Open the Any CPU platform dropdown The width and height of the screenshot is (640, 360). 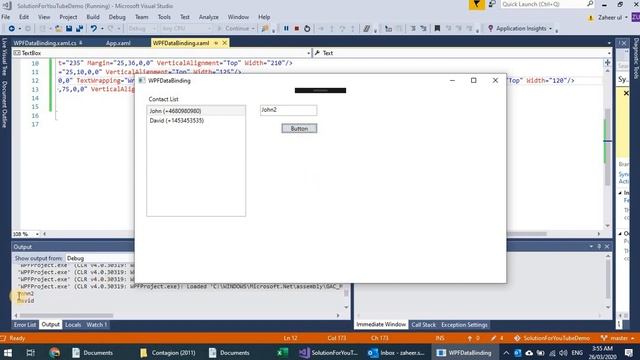[x=186, y=29]
